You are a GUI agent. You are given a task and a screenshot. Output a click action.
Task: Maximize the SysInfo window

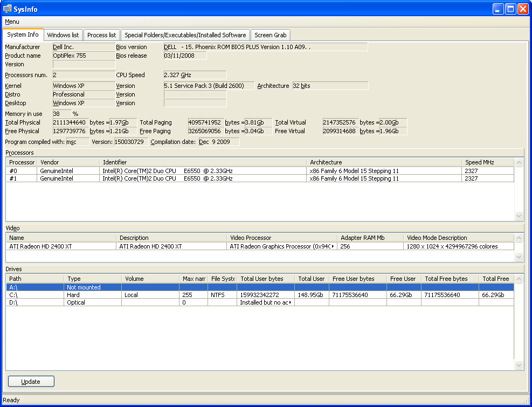pyautogui.click(x=510, y=9)
